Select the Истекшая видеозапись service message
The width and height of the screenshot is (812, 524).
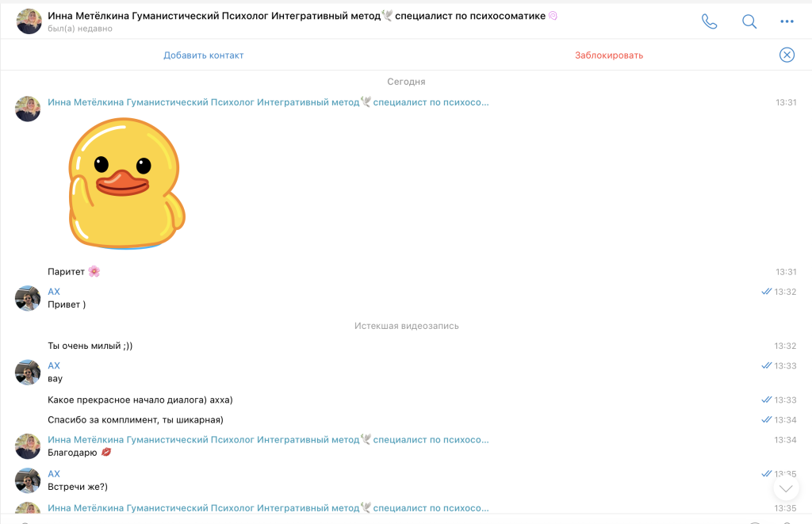coord(407,326)
